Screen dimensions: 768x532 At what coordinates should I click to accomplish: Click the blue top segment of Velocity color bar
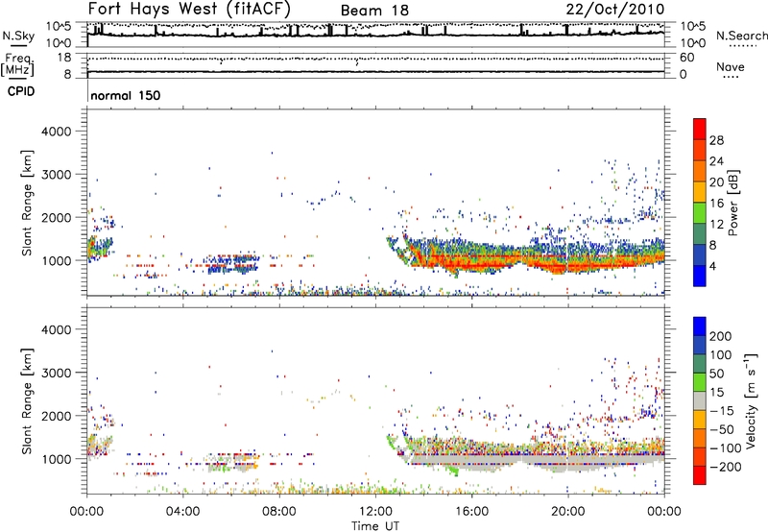700,326
